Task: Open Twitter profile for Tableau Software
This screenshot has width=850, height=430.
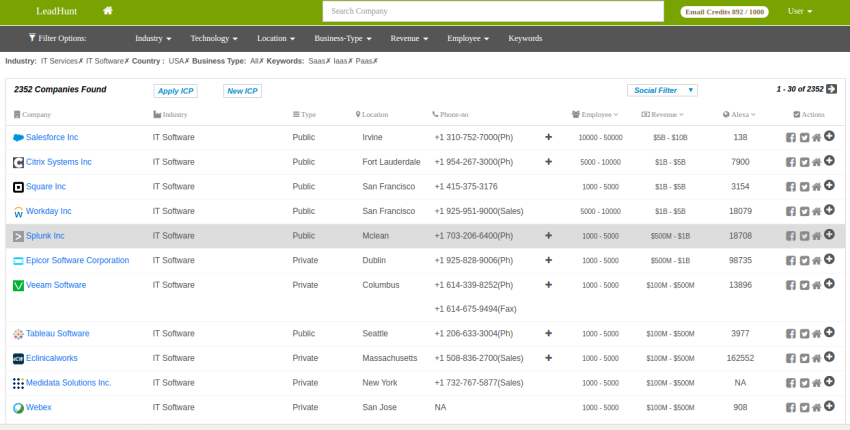Action: pyautogui.click(x=804, y=334)
